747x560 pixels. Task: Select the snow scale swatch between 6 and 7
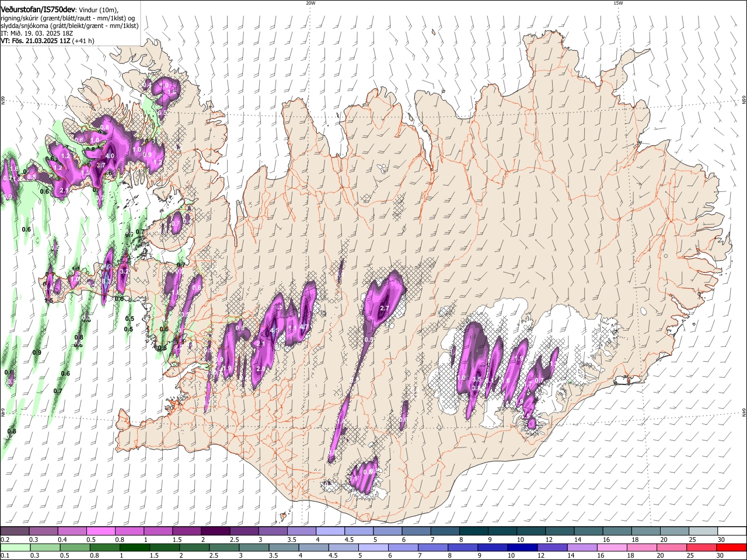[x=416, y=531]
